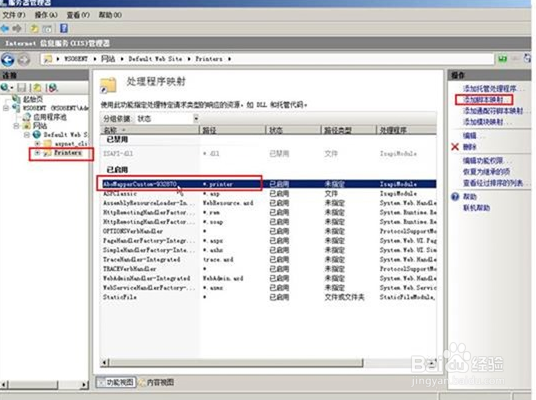Click the help icon at the address bar far right
The width and height of the screenshot is (536, 400).
pyautogui.click(x=527, y=58)
